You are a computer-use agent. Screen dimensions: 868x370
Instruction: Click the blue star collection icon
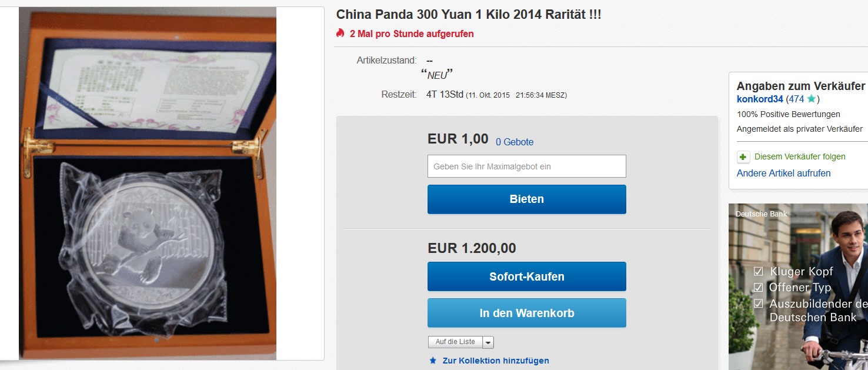pos(433,361)
